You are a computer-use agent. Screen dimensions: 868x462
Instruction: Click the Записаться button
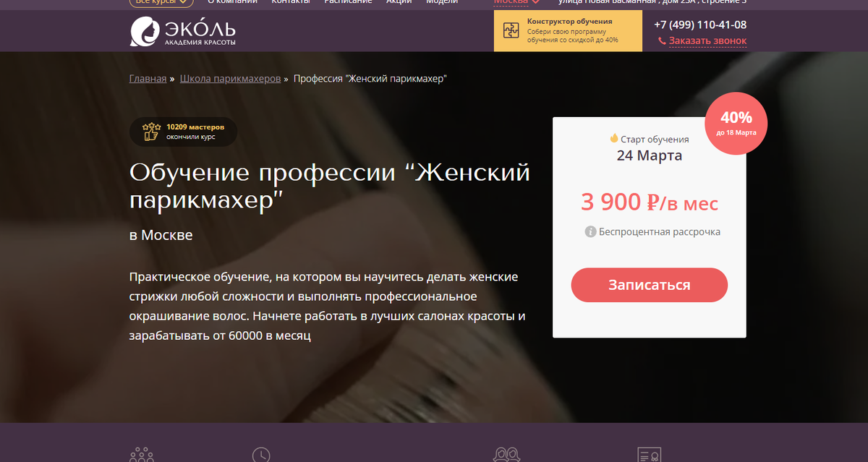click(650, 285)
